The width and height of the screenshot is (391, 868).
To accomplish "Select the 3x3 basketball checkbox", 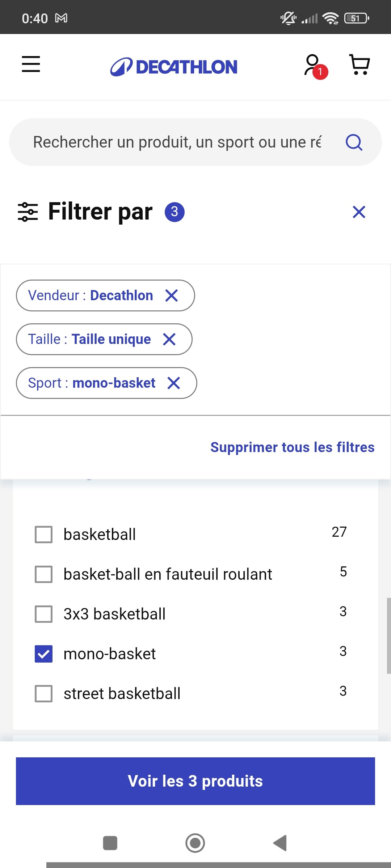I will [43, 614].
